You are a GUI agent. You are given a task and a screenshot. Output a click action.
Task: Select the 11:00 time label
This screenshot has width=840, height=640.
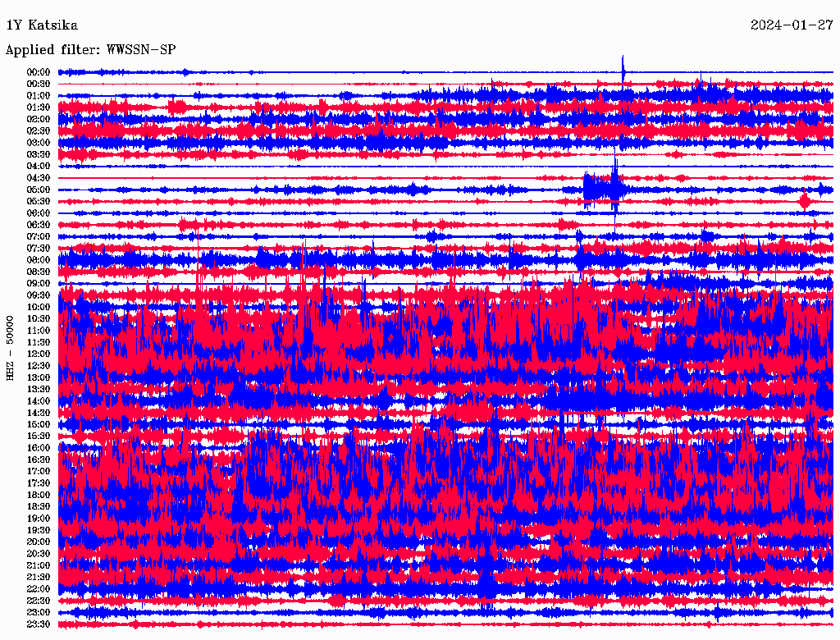(x=39, y=331)
